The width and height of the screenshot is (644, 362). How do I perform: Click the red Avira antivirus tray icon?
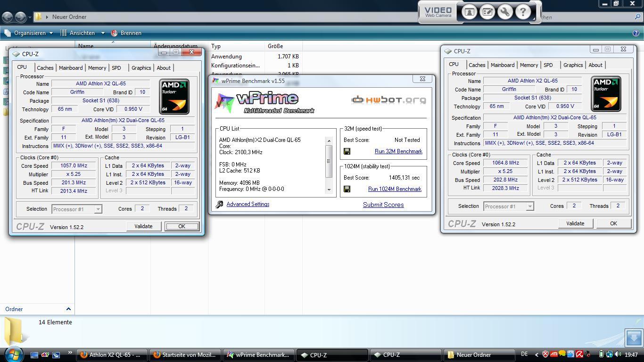pos(578,354)
